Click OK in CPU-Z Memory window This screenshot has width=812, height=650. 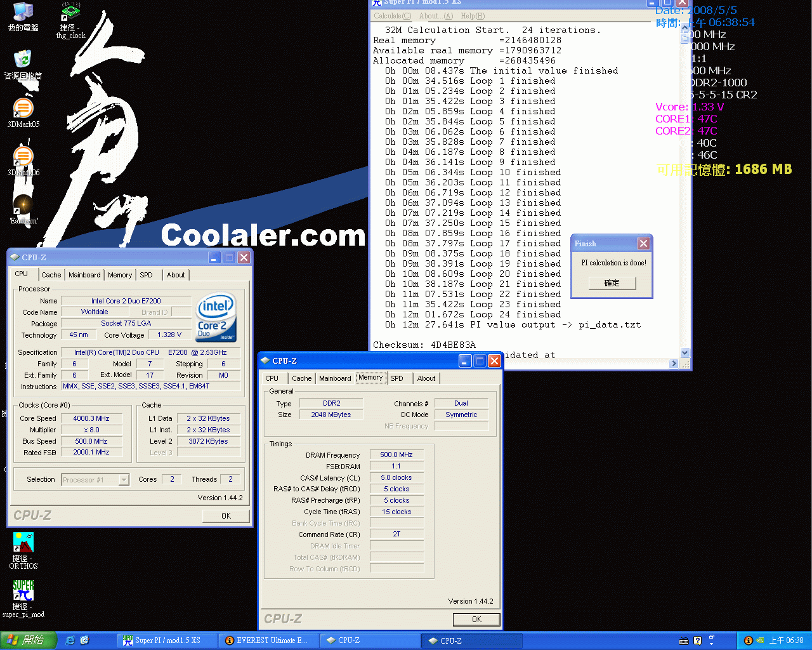click(476, 620)
